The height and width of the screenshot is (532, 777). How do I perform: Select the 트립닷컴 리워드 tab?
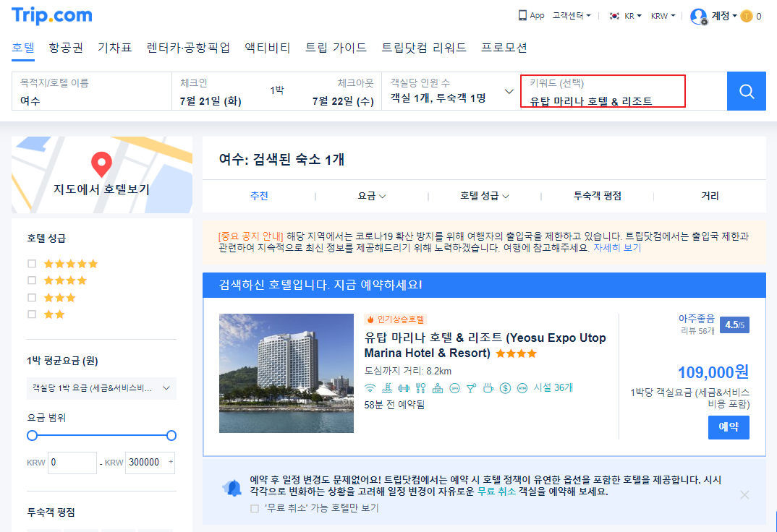(424, 48)
